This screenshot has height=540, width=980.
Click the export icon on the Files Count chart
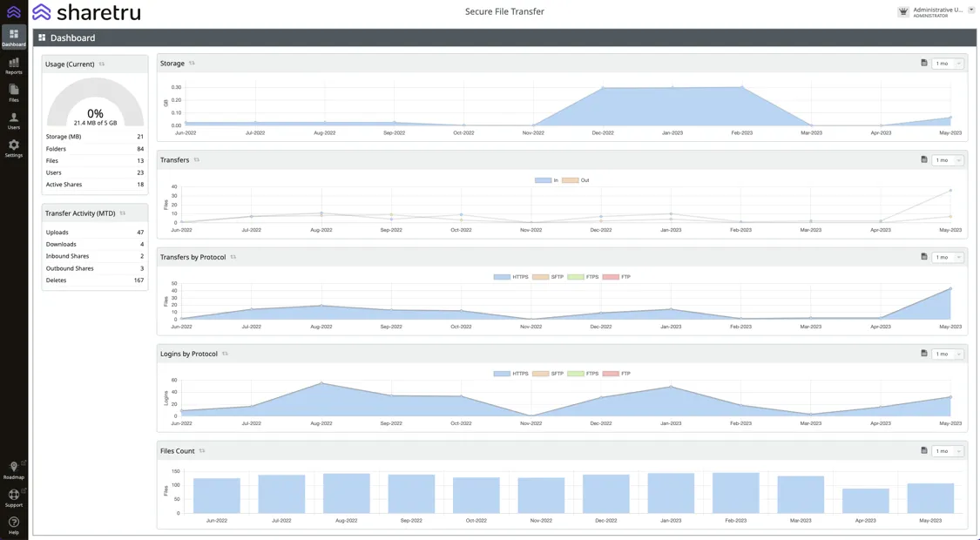924,450
